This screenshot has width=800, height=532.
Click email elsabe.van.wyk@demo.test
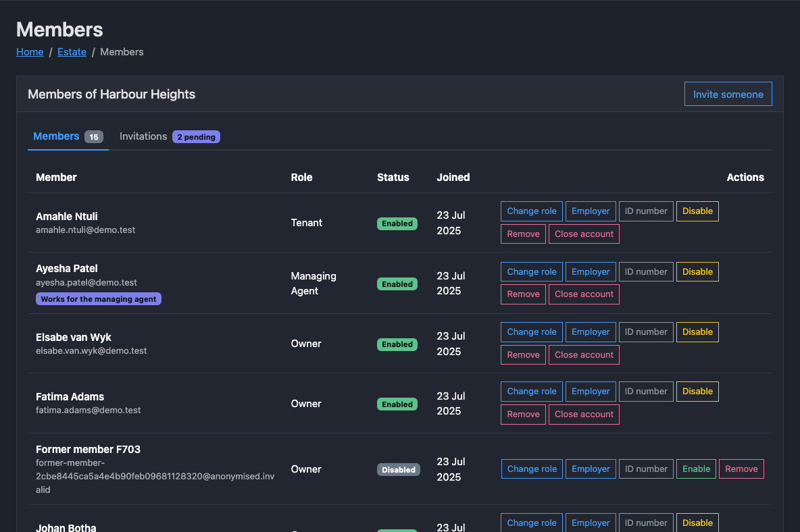[91, 350]
